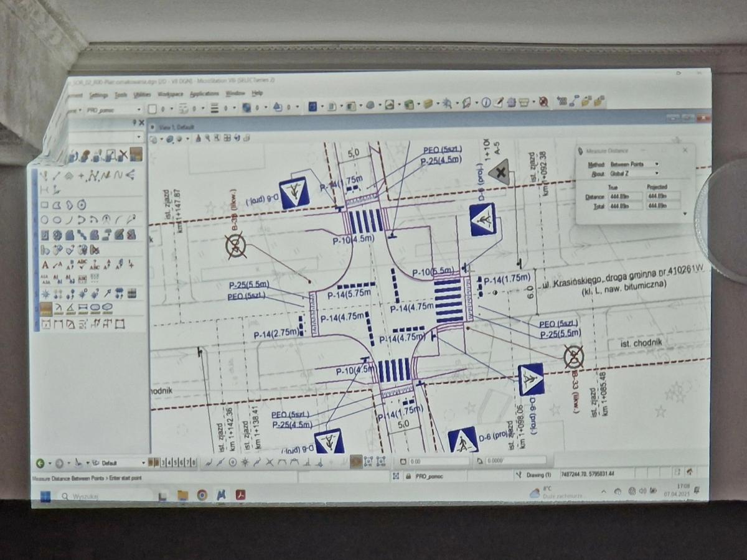The width and height of the screenshot is (747, 560).
Task: Click the Delete Element tool icon
Action: pyautogui.click(x=123, y=155)
